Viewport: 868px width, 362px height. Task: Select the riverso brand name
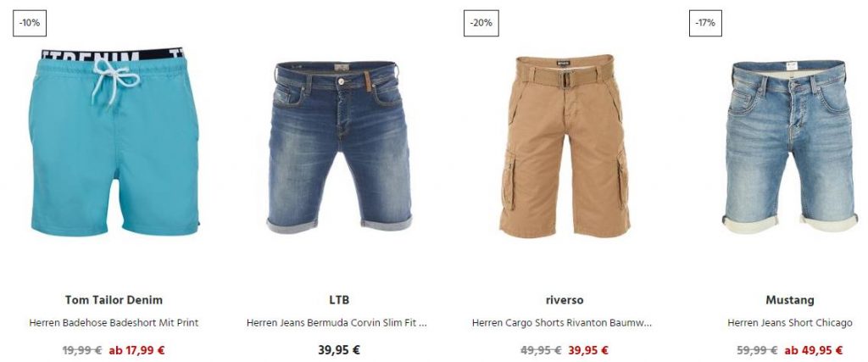click(x=565, y=300)
